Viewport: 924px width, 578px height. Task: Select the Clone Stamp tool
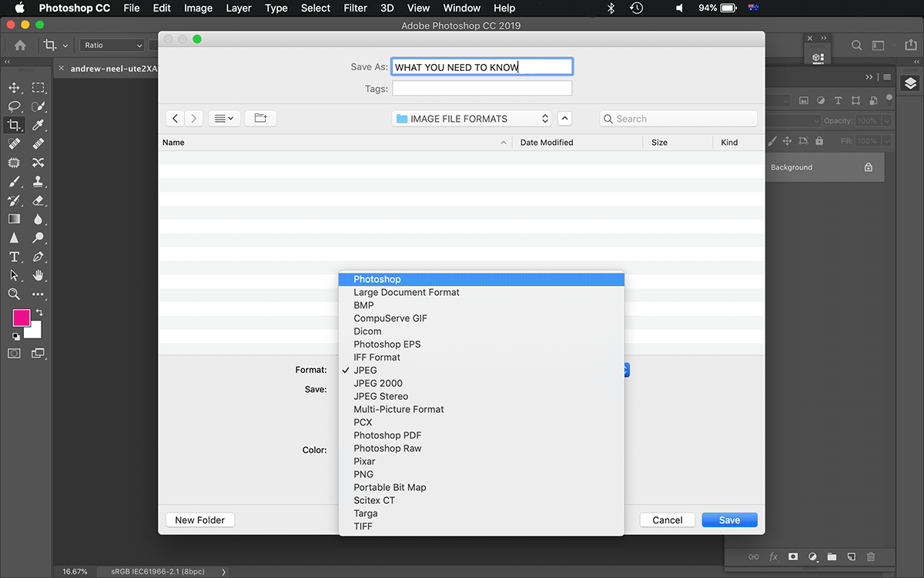click(x=38, y=182)
